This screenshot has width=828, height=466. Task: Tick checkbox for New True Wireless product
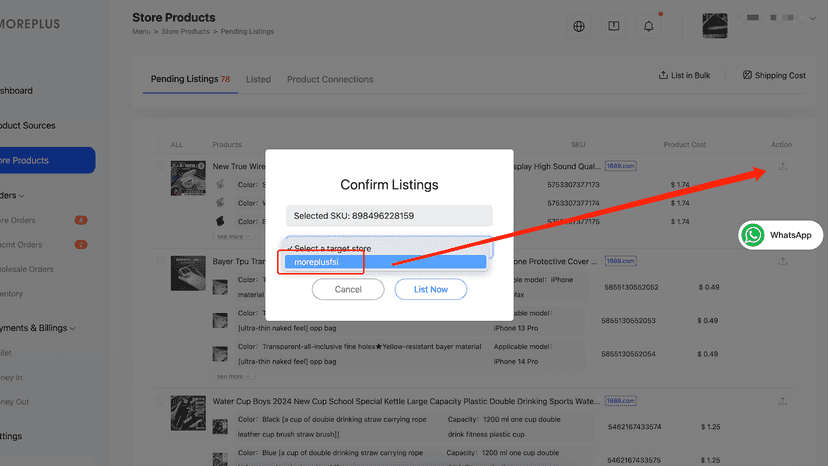click(160, 166)
